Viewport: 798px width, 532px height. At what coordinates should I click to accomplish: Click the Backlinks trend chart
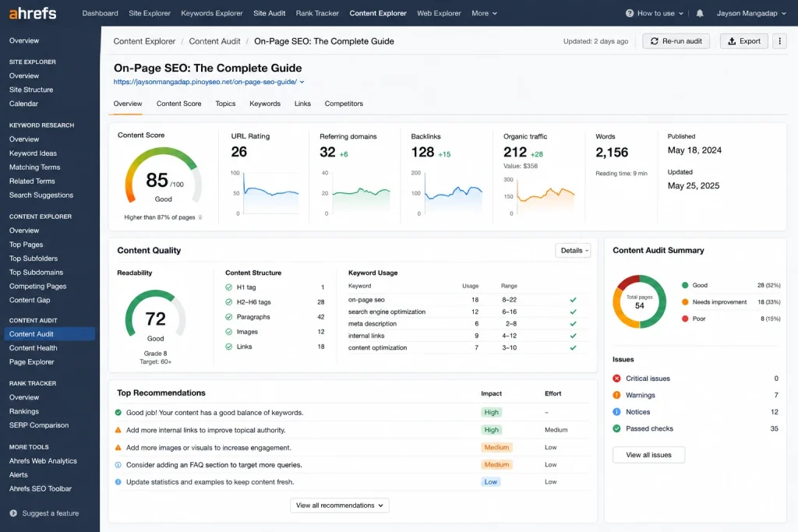tap(453, 193)
